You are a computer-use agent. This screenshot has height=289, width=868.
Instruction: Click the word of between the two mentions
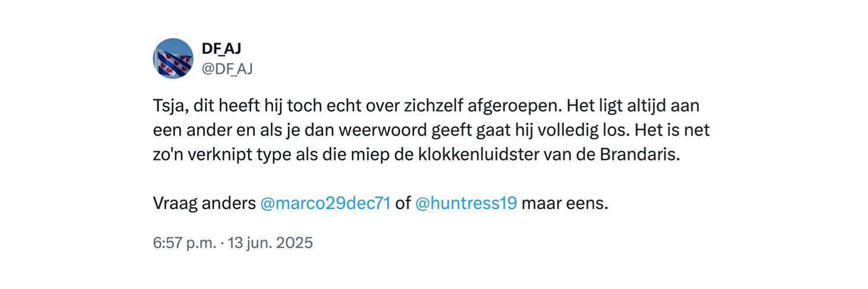click(403, 204)
